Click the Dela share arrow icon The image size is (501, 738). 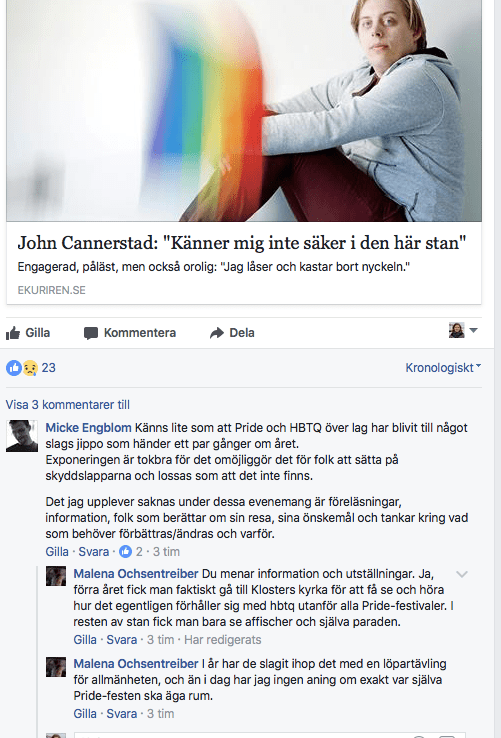coord(217,333)
